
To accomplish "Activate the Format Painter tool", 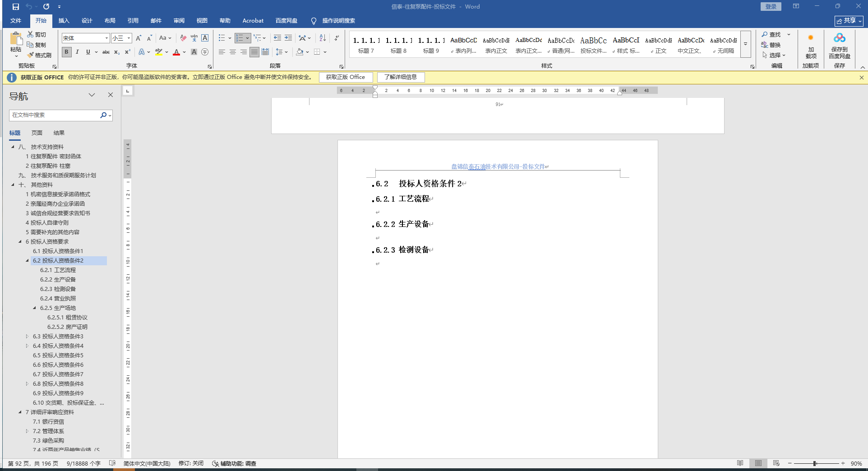I will click(x=39, y=55).
